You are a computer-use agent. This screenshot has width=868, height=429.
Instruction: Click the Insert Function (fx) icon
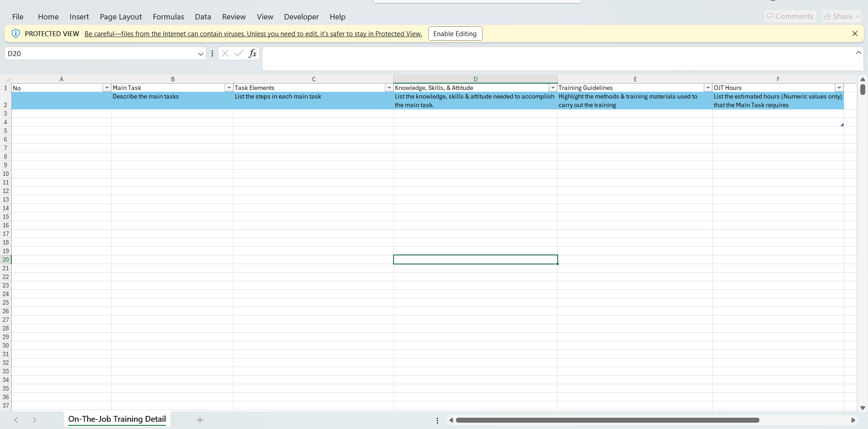[253, 53]
